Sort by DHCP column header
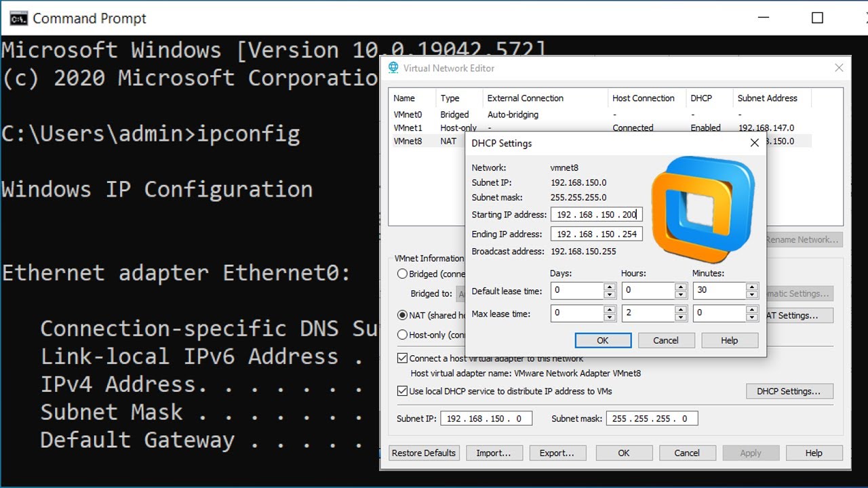 point(709,98)
